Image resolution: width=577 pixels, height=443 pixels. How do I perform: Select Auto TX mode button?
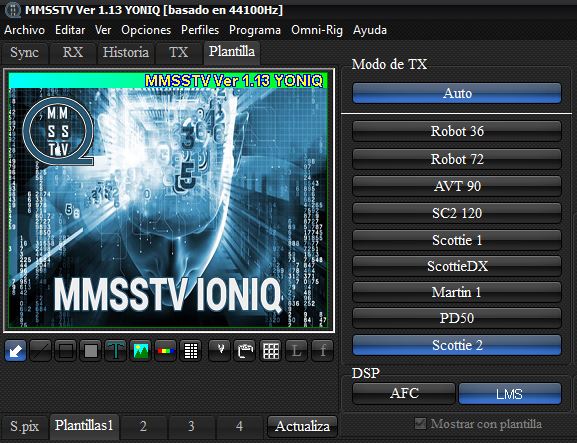tap(457, 93)
